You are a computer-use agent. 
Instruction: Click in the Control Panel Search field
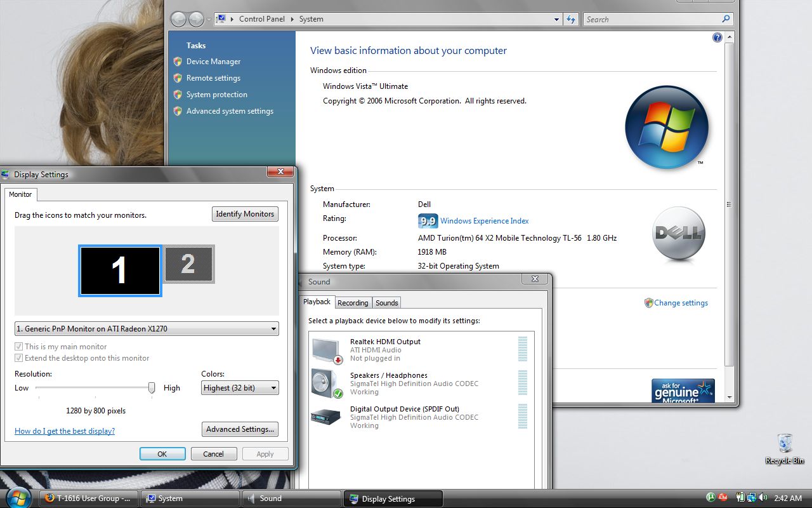point(652,19)
